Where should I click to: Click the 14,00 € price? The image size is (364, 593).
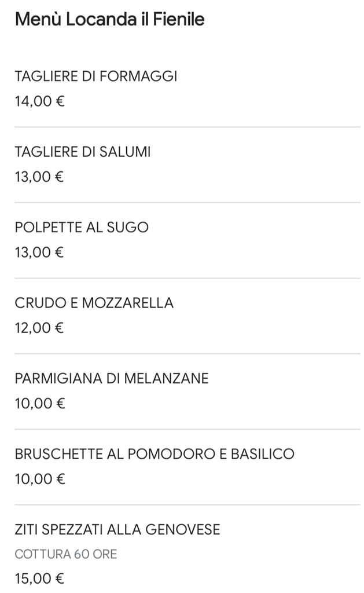tap(40, 101)
